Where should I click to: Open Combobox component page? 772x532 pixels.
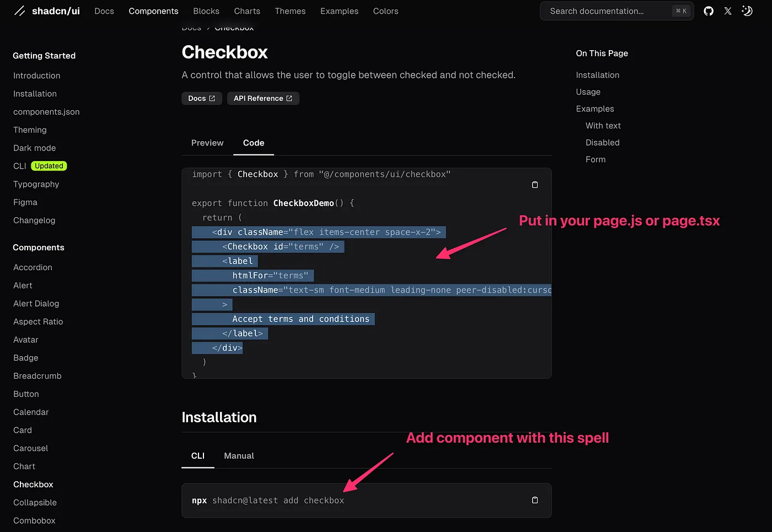[34, 521]
